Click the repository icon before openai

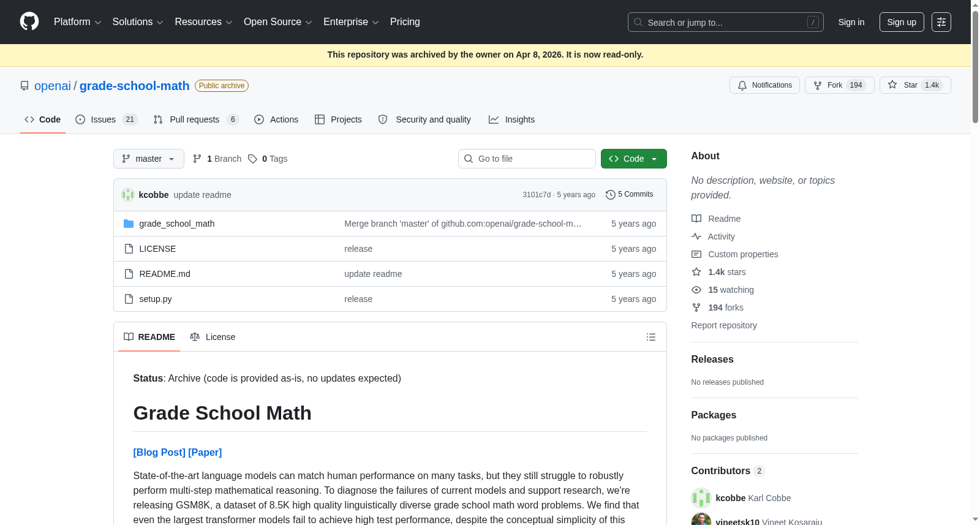tap(24, 86)
